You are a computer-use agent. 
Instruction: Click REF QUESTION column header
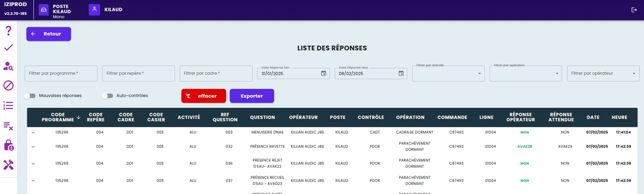point(225,117)
